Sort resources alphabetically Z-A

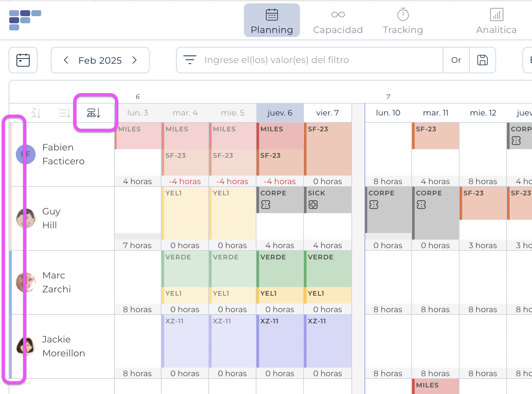click(36, 113)
